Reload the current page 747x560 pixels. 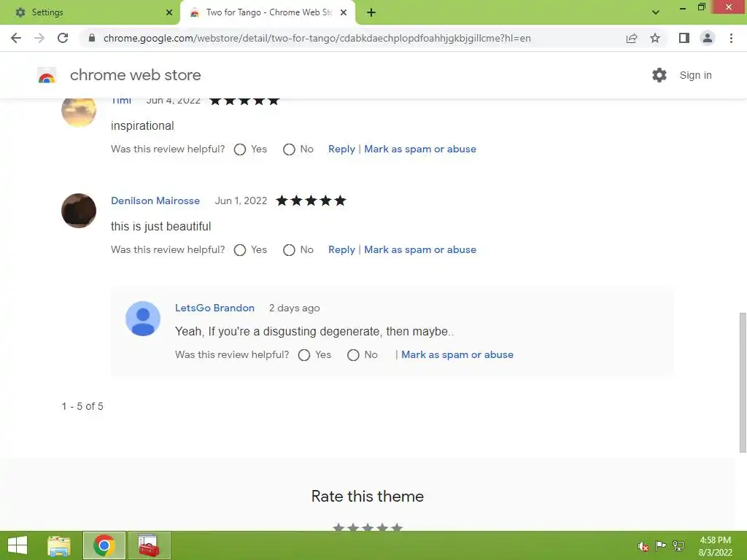[63, 38]
